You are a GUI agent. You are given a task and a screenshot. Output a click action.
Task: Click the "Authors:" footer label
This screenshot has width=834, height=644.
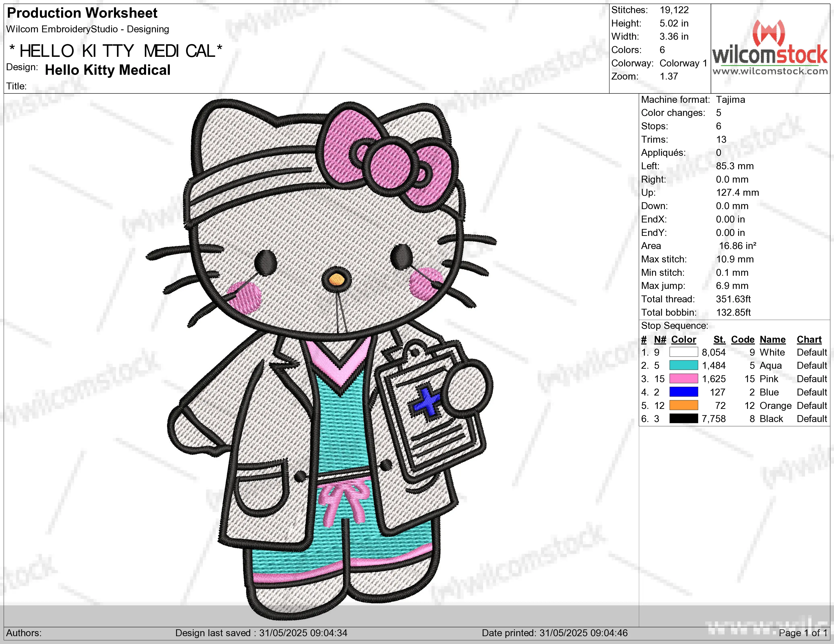24,633
